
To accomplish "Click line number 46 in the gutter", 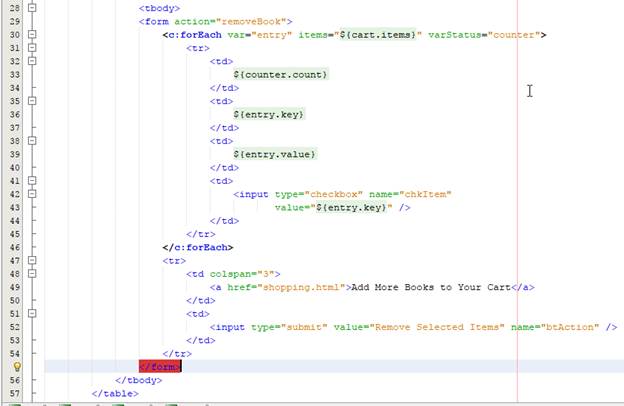I will tap(15, 247).
